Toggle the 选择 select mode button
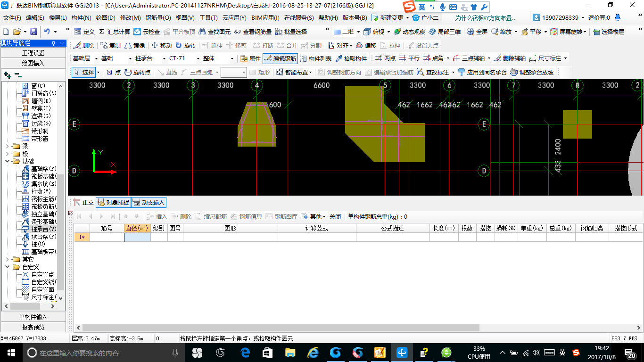This screenshot has width=644, height=362. [83, 72]
